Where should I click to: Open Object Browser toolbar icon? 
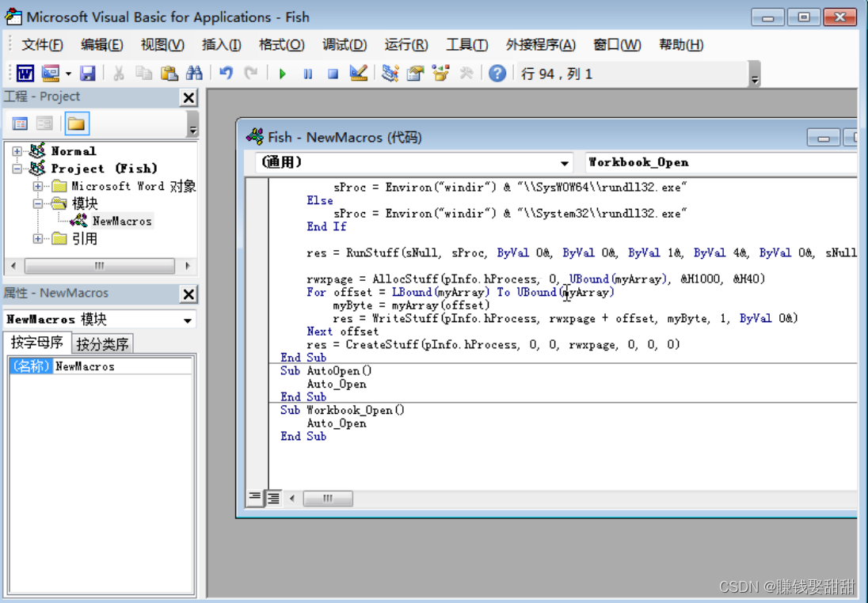coord(440,73)
